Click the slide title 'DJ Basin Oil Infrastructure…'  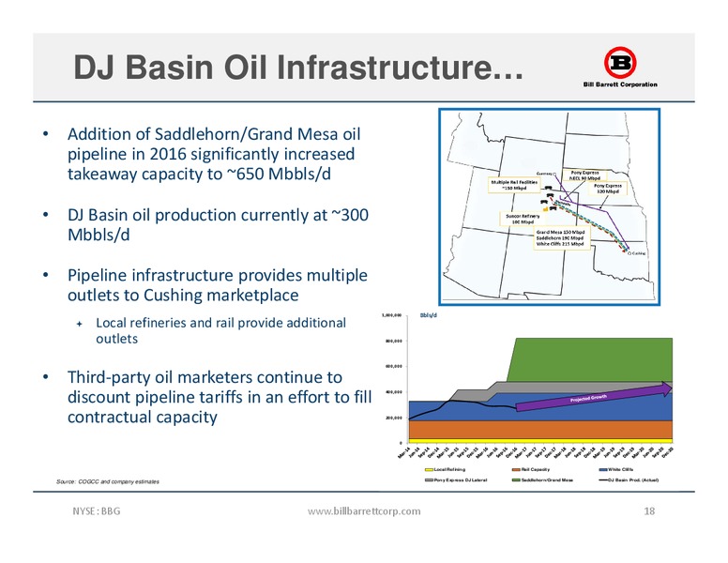click(x=298, y=68)
